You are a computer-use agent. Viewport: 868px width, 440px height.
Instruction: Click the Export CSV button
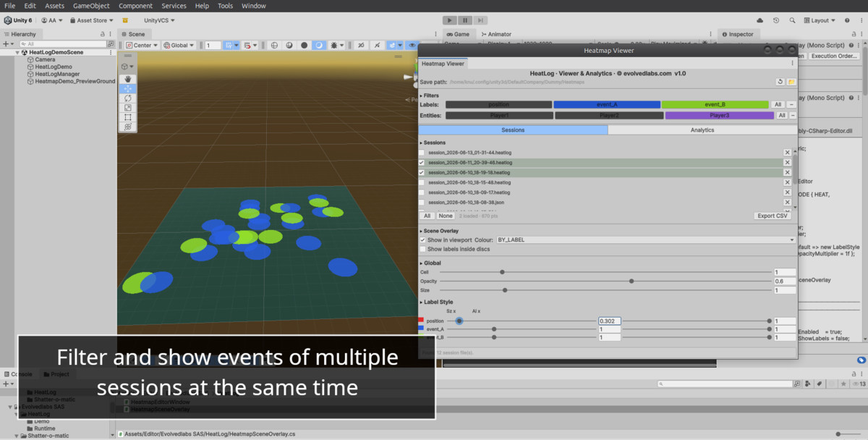pos(772,216)
